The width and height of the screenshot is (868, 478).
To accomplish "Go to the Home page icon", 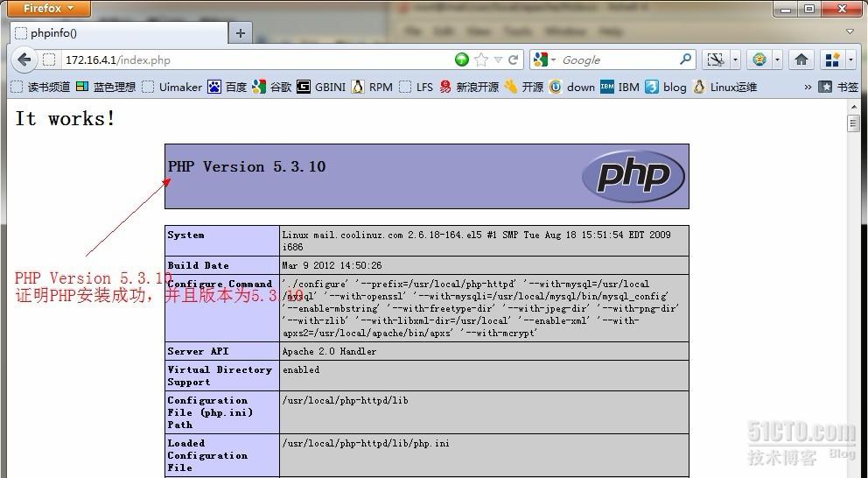I will 801,60.
